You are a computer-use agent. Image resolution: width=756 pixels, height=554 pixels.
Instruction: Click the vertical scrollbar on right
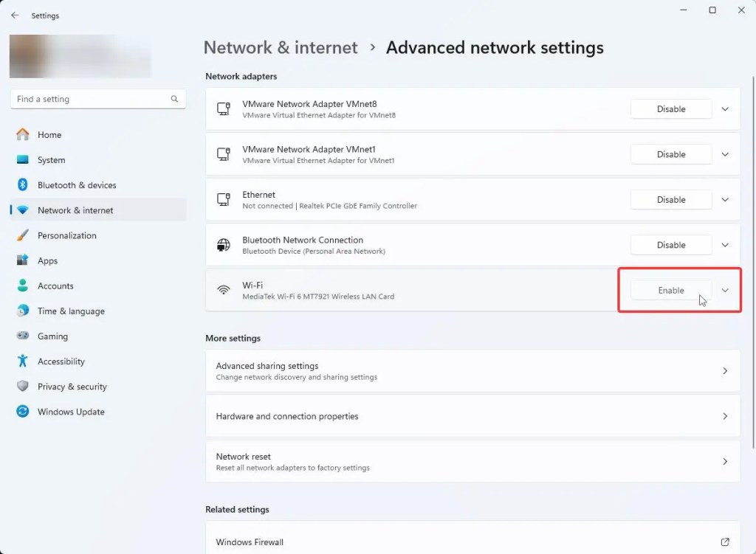point(753,263)
